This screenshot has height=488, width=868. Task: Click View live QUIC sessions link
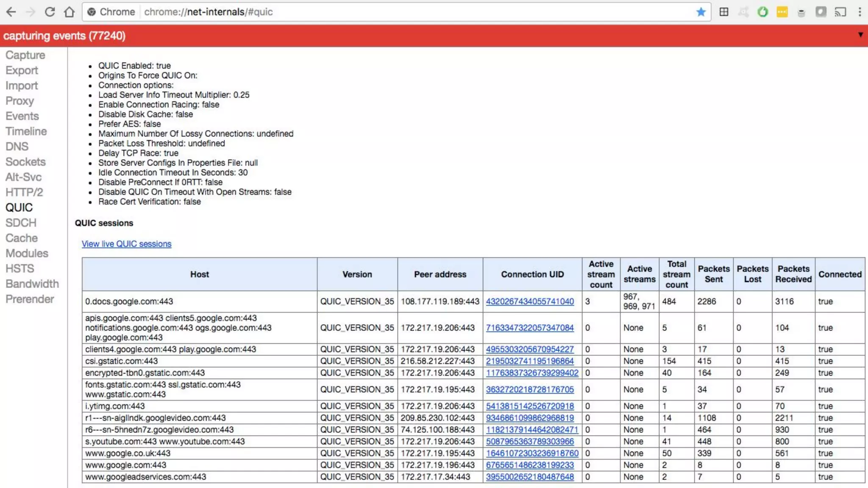point(126,244)
